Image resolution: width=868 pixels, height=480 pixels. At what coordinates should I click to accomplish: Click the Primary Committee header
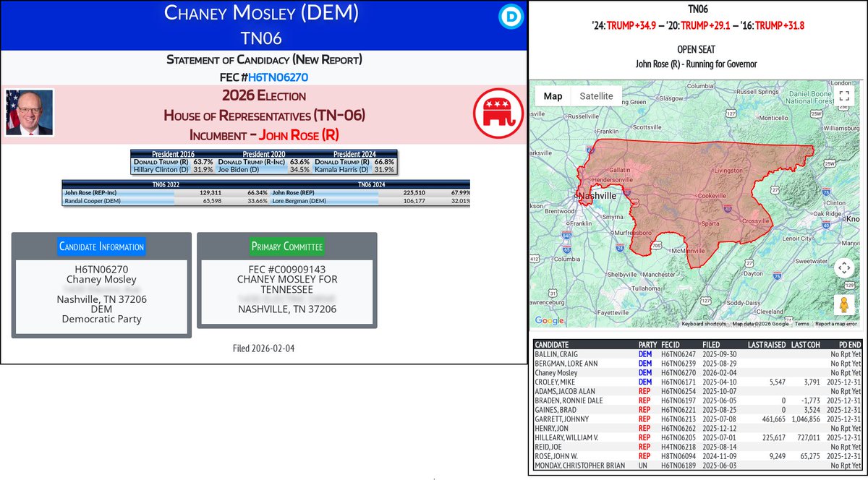tap(286, 247)
